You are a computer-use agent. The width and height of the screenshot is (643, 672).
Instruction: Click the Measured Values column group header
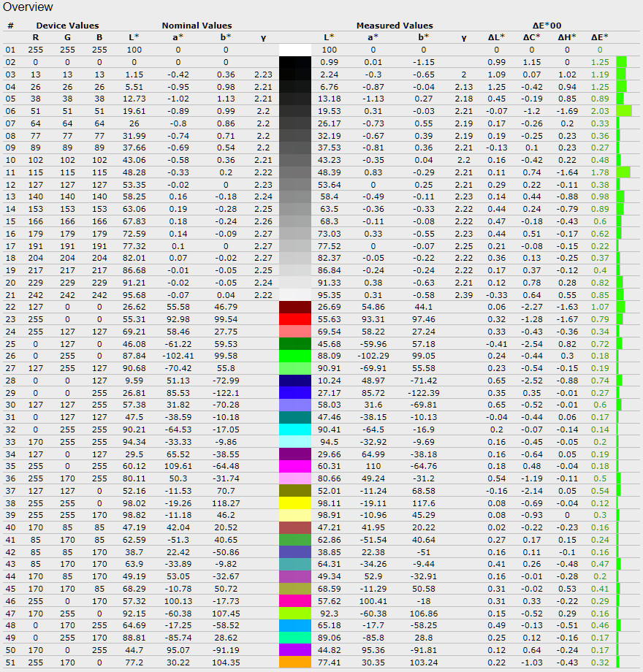tap(394, 26)
